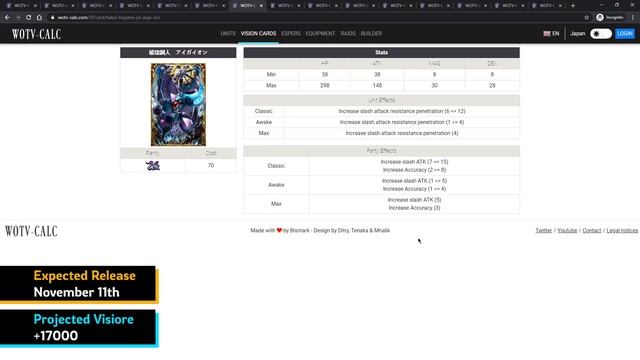
Task: Click the WOTV-CALC header logo
Action: point(36,34)
